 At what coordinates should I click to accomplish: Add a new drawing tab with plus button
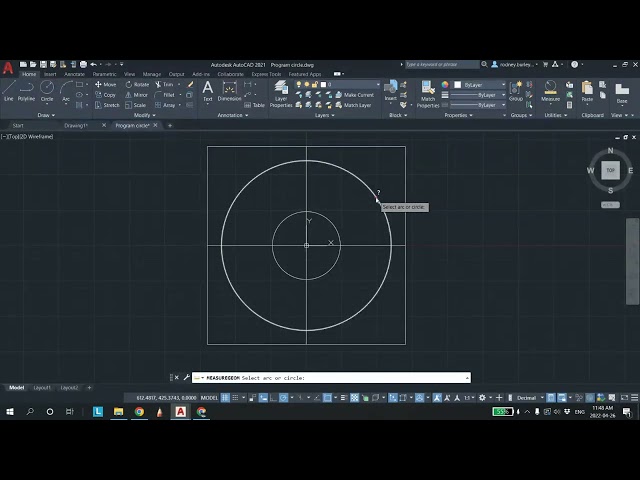[x=170, y=125]
